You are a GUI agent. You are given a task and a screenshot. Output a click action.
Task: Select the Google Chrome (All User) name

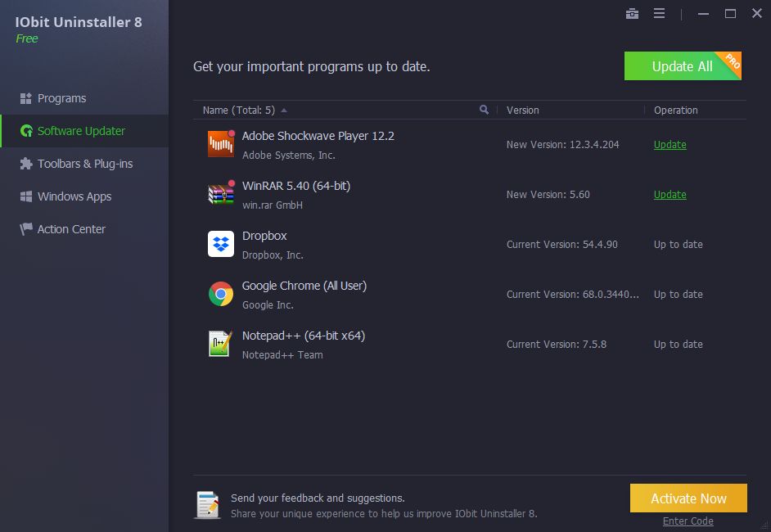pyautogui.click(x=304, y=286)
